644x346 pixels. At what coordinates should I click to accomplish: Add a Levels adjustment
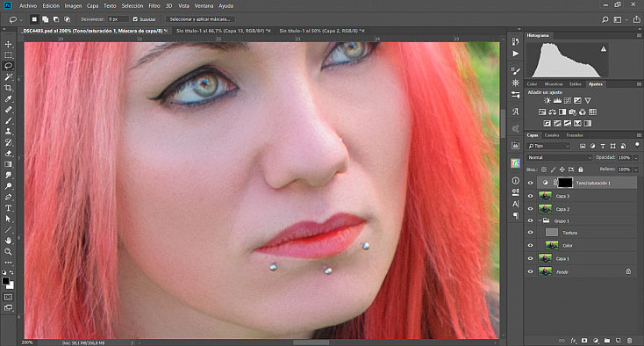coord(557,101)
